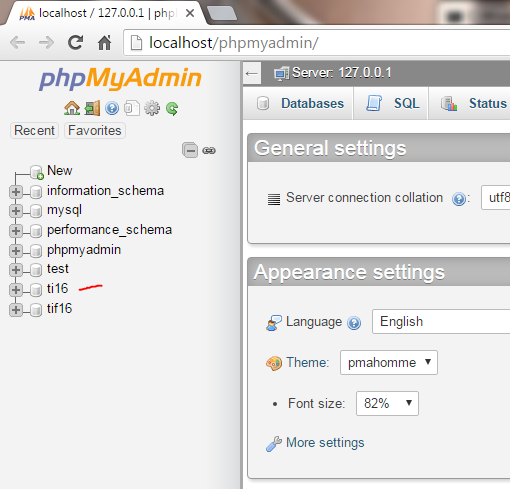Select the mysql database name

pos(64,210)
